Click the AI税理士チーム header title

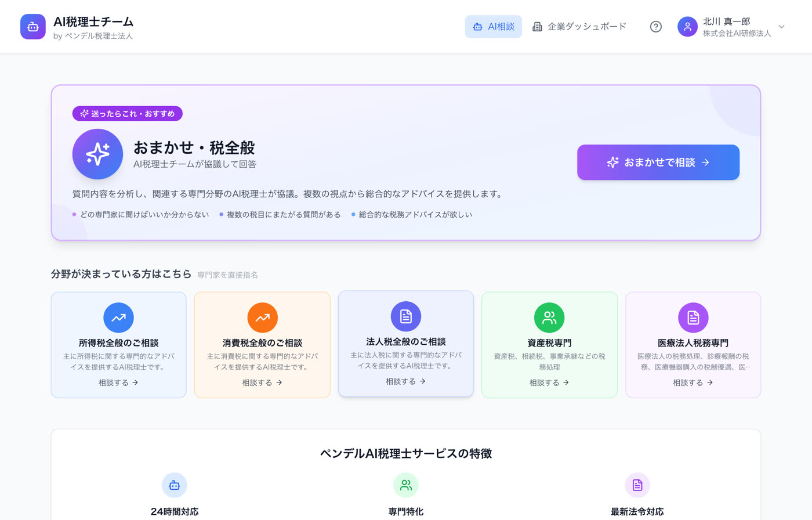pos(93,21)
